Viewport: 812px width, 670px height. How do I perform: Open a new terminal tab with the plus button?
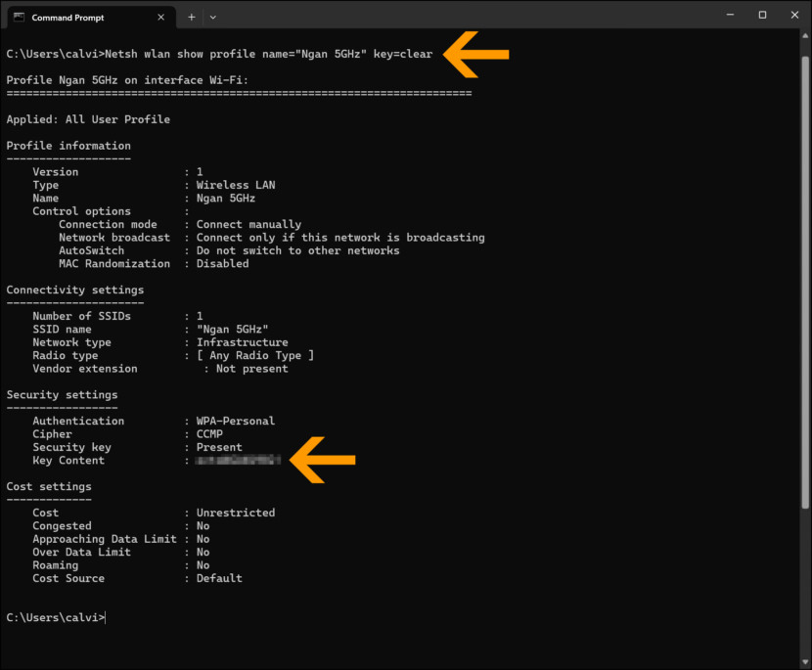pyautogui.click(x=190, y=17)
